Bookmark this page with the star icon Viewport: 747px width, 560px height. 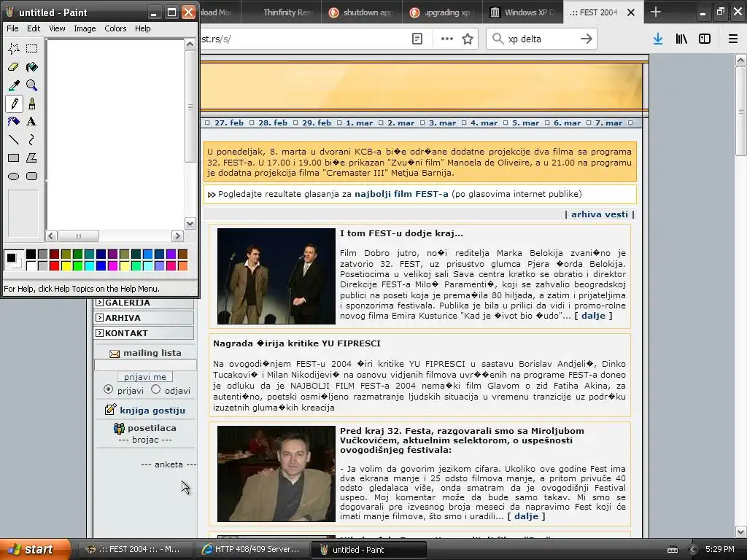pyautogui.click(x=468, y=39)
